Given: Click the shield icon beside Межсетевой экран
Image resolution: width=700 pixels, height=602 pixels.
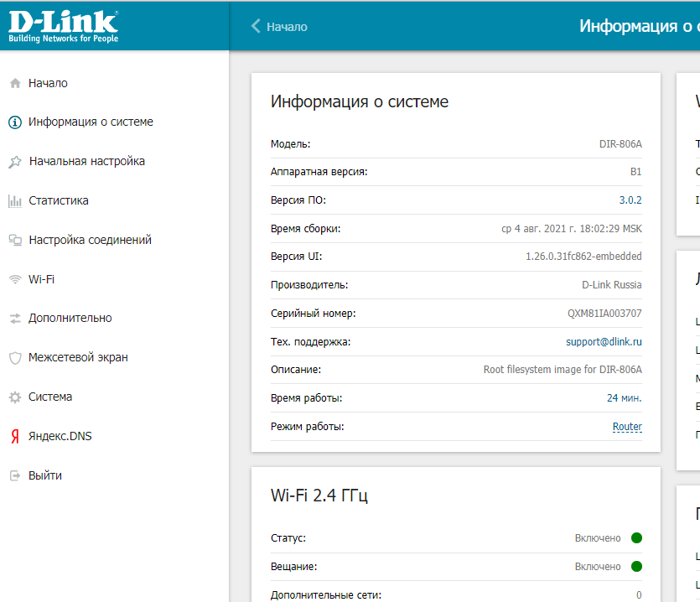Looking at the screenshot, I should pyautogui.click(x=15, y=358).
